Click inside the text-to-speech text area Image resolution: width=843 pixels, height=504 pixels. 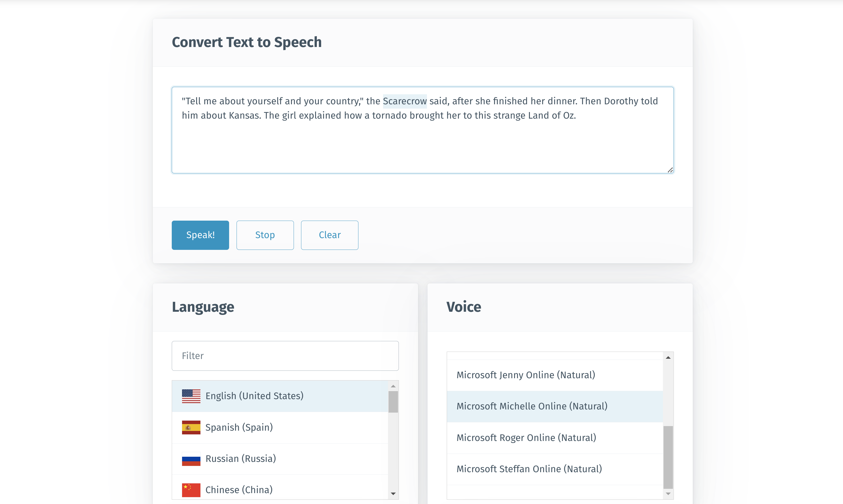(x=422, y=143)
